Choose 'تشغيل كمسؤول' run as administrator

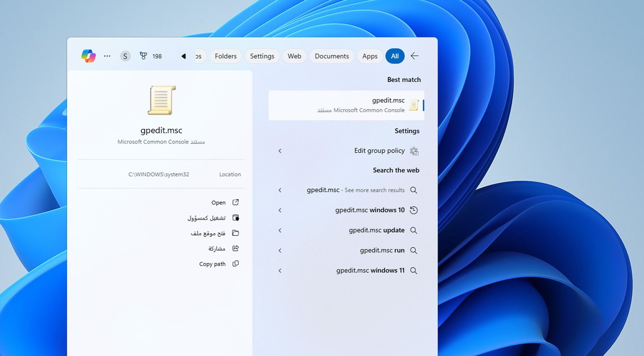(x=206, y=218)
